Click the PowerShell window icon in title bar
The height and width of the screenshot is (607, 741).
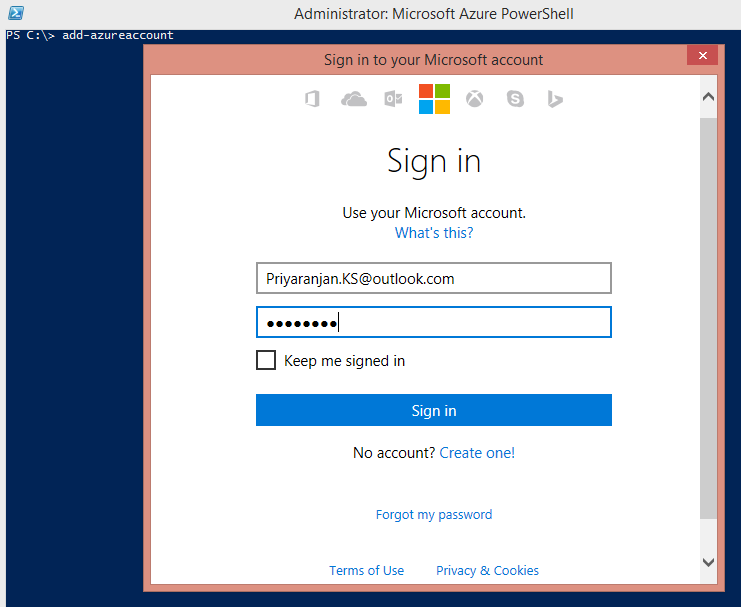coord(16,13)
